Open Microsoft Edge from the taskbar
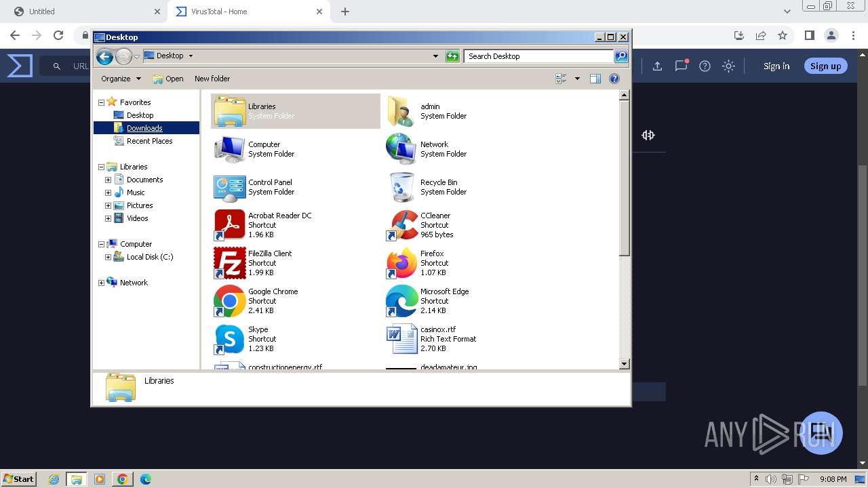 tap(145, 479)
